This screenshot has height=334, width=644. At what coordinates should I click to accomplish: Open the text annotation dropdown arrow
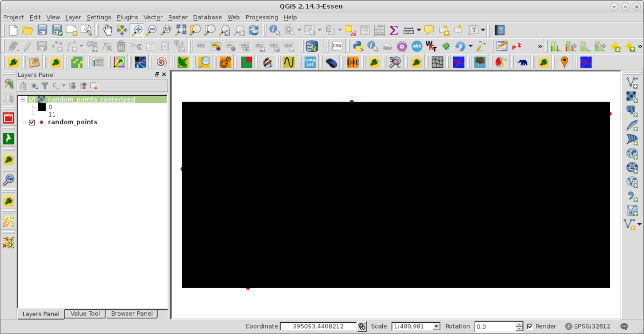[483, 30]
